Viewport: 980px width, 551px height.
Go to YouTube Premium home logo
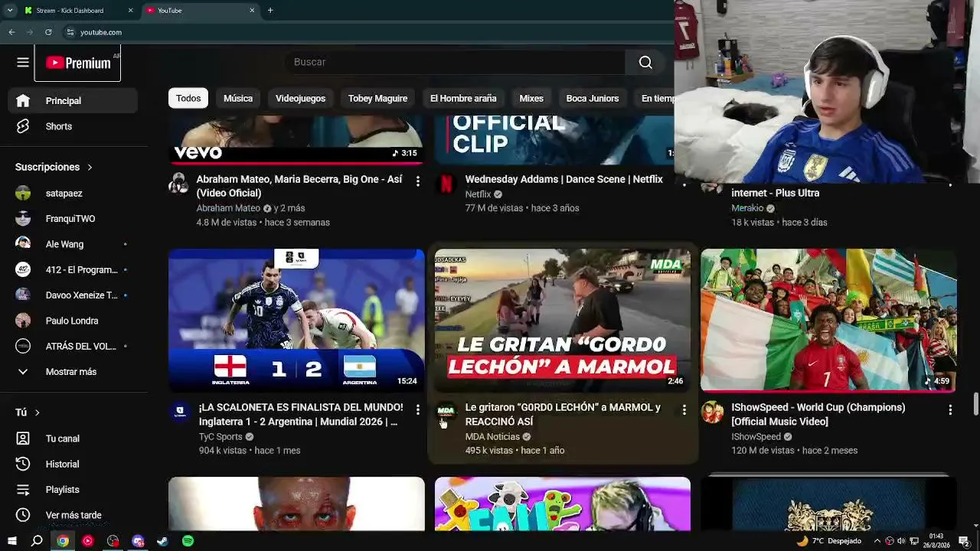pyautogui.click(x=77, y=63)
